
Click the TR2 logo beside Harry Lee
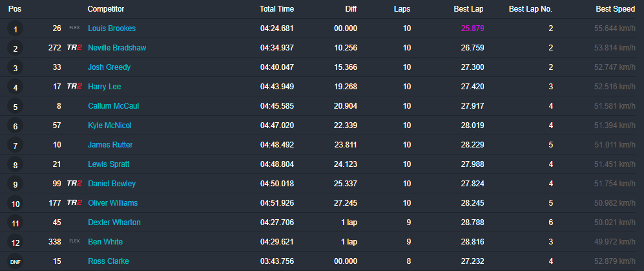74,87
